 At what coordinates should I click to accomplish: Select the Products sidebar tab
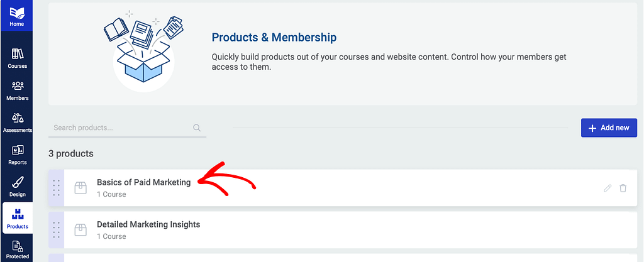point(17,218)
